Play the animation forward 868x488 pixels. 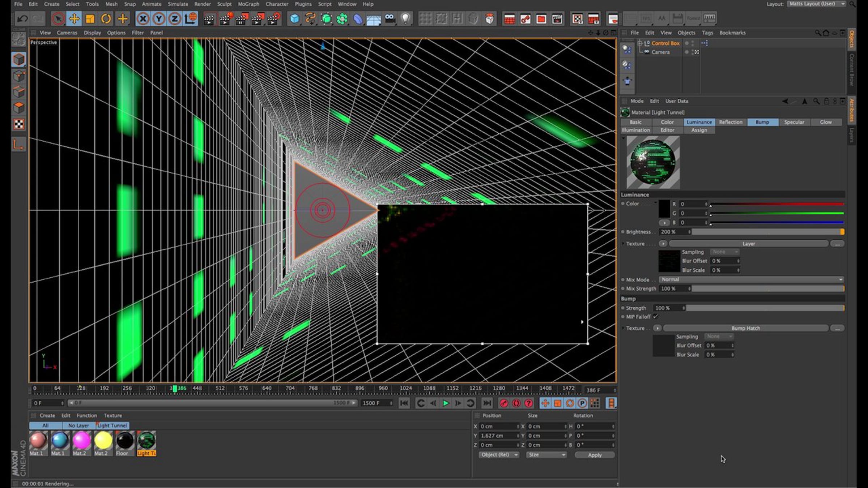tap(446, 403)
